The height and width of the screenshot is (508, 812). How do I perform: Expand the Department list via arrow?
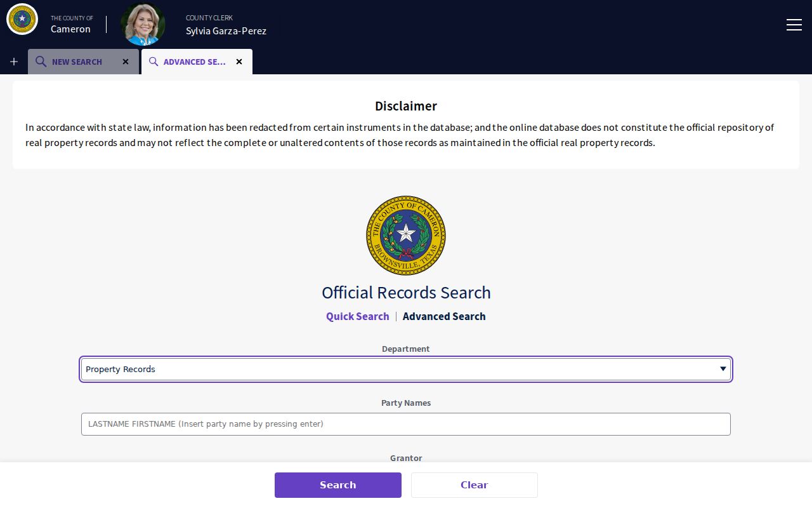[723, 369]
